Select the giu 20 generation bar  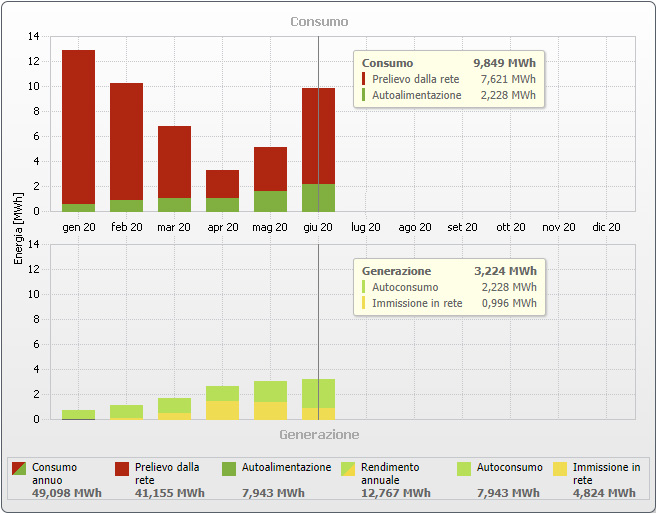(318, 399)
